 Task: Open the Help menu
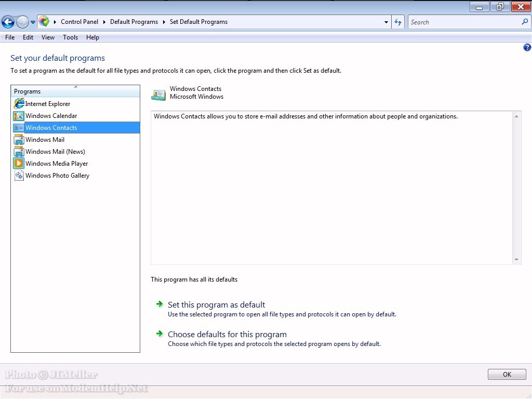(92, 37)
